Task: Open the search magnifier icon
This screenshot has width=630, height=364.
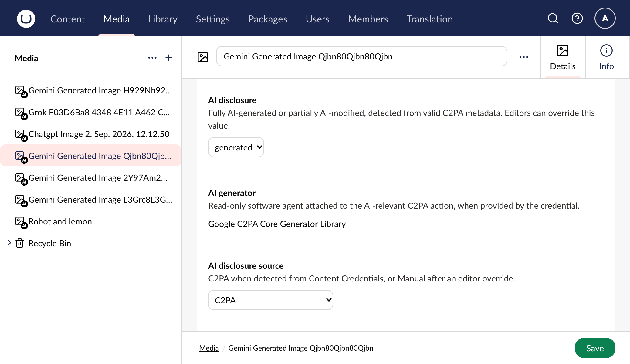Action: point(553,19)
